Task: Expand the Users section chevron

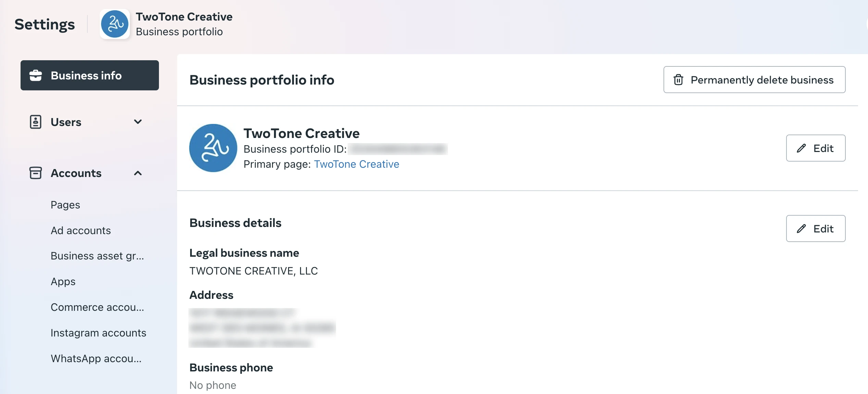Action: click(x=138, y=122)
